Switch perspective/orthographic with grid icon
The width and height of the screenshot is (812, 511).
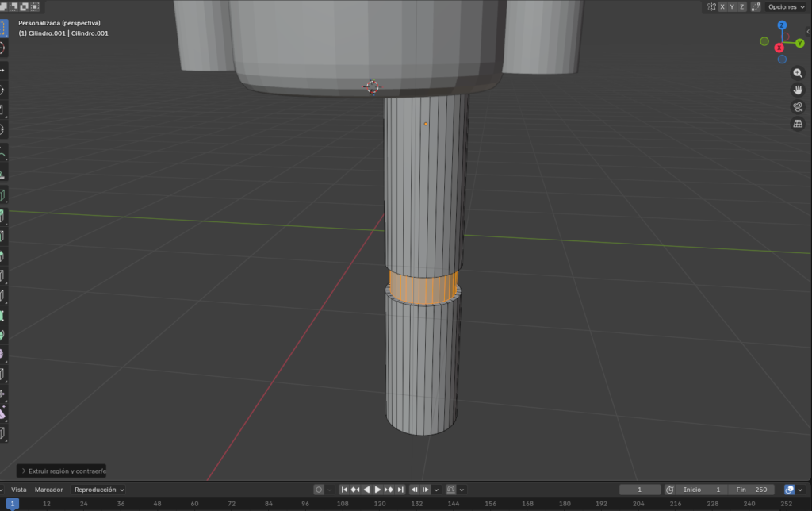(798, 123)
